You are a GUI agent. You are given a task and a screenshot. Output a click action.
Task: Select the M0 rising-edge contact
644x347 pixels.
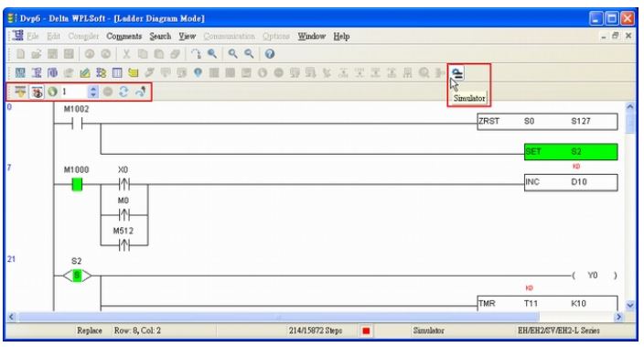point(123,214)
